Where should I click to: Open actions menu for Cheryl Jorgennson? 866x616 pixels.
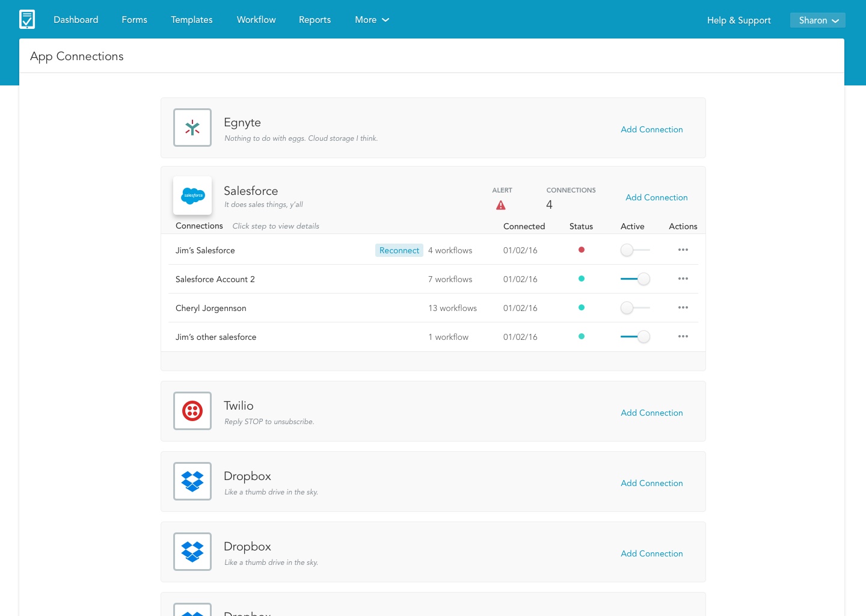[683, 307]
